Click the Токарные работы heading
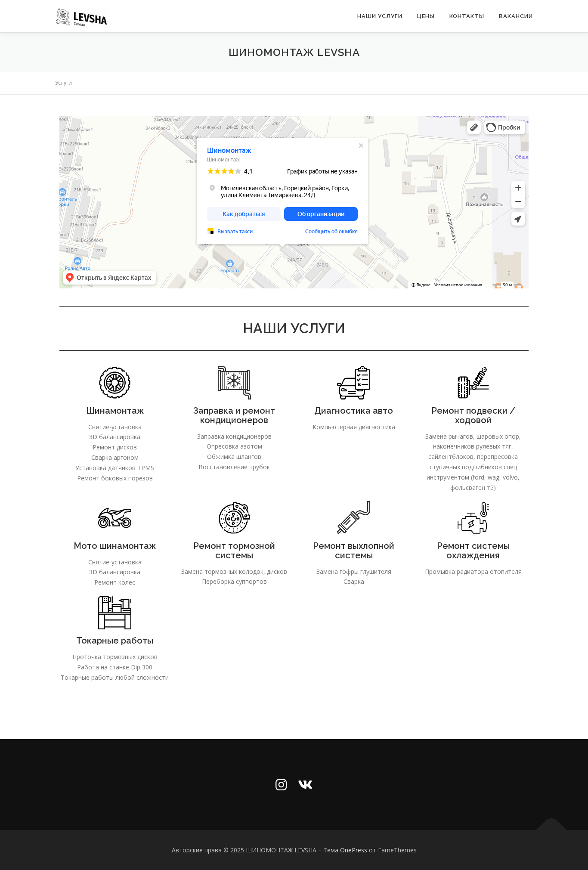This screenshot has width=588, height=870. pyautogui.click(x=115, y=641)
